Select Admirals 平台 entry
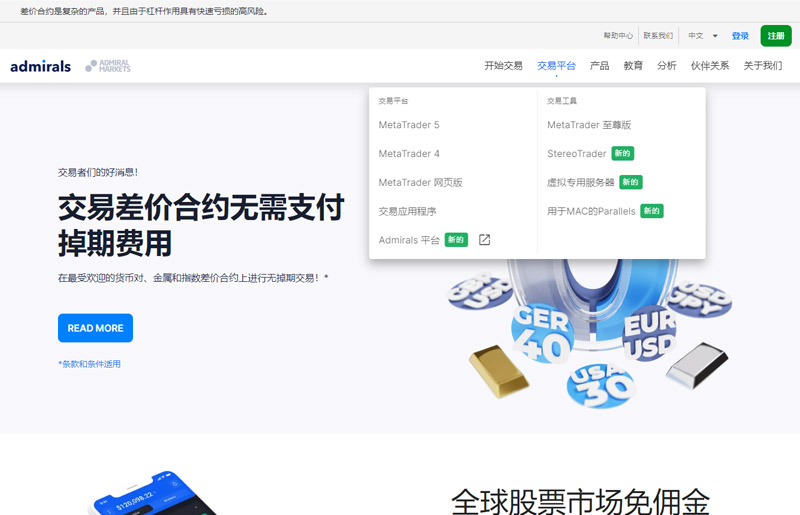Screen dimensions: 800x515 tap(409, 240)
